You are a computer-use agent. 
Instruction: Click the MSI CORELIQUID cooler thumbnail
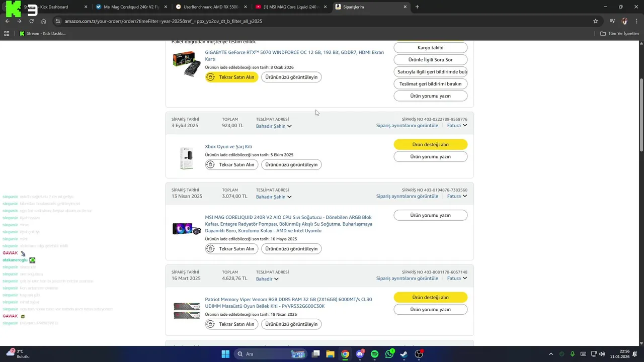[x=187, y=229]
